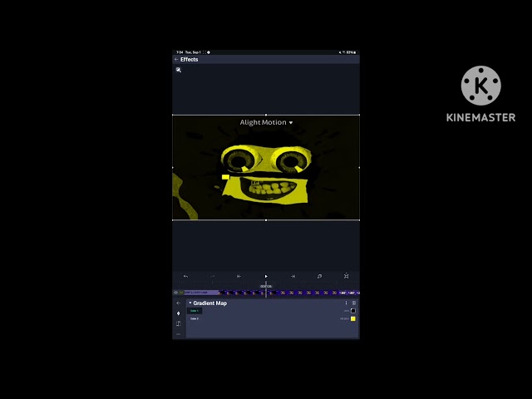This screenshot has width=532, height=399.
Task: Select the Color 2 parameter
Action: click(195, 319)
